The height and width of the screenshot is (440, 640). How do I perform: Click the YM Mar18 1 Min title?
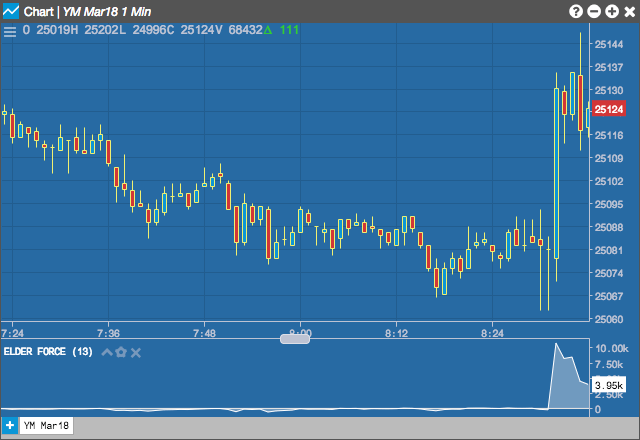pos(107,11)
